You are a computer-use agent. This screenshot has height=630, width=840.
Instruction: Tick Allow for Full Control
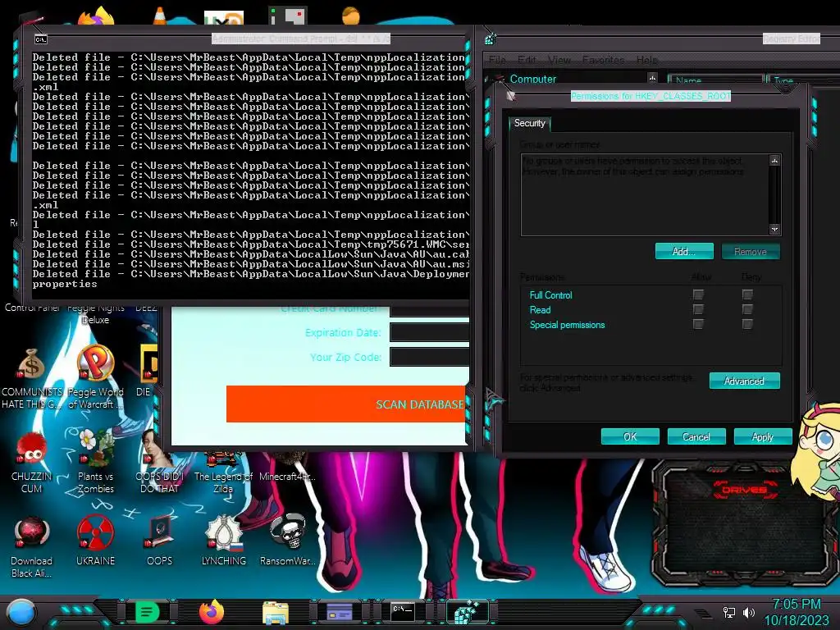point(698,294)
